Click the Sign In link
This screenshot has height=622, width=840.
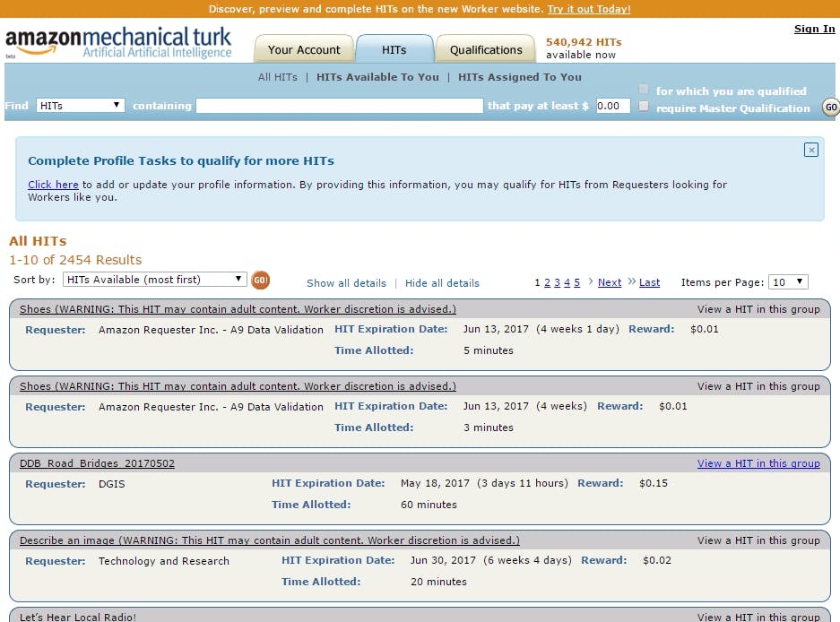pos(813,29)
